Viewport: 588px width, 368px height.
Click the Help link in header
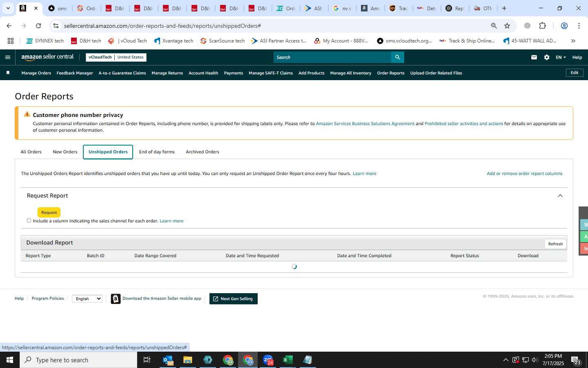577,57
